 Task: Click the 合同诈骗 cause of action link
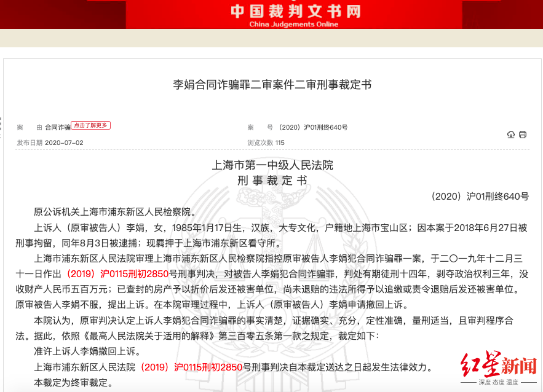[58, 127]
